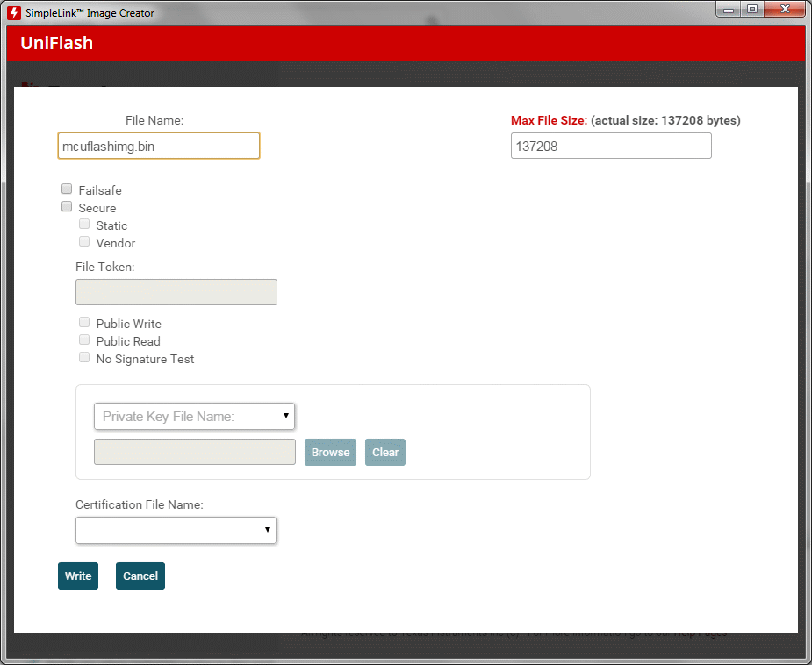Enable the Failsafe checkbox
812x665 pixels.
67,189
